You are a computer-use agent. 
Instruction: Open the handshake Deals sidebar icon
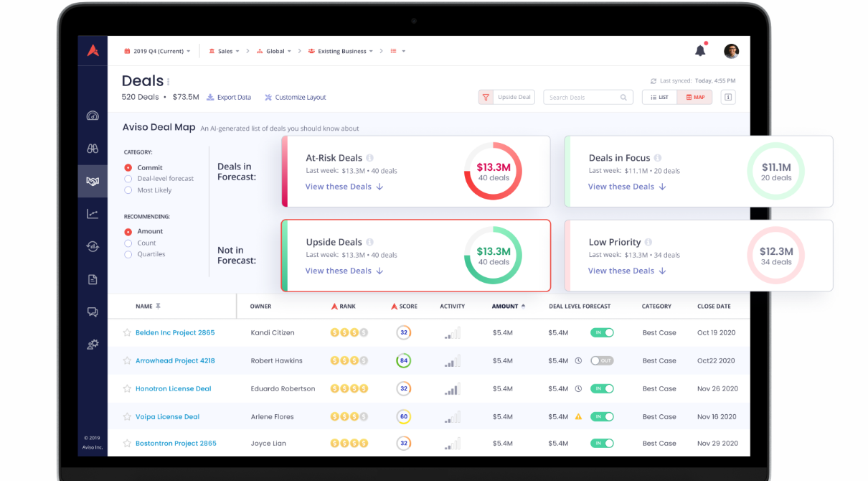point(93,182)
